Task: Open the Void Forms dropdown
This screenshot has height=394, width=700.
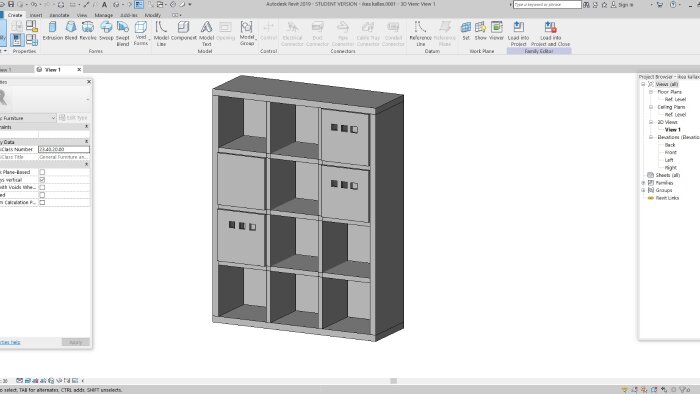Action: coord(141,33)
